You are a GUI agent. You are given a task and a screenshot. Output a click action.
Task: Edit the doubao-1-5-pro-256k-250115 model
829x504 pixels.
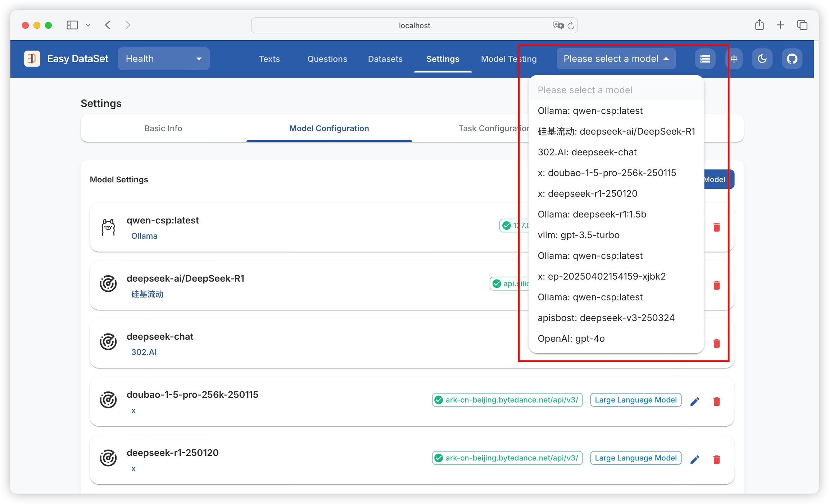[x=695, y=401]
